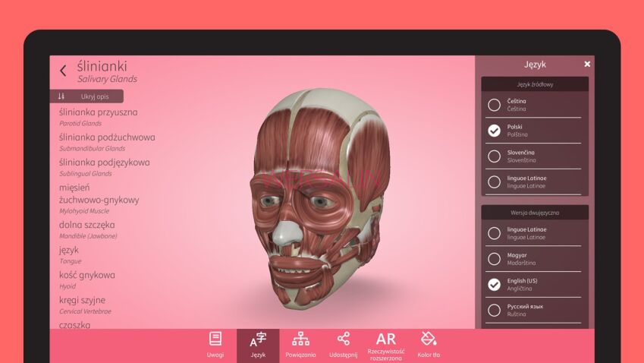This screenshot has width=644, height=363.
Task: Select dolna szczęka list entry
Action: pyautogui.click(x=87, y=225)
